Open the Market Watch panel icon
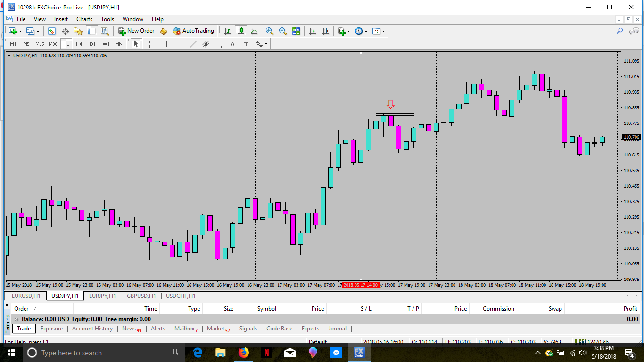Image resolution: width=644 pixels, height=362 pixels. 52,31
